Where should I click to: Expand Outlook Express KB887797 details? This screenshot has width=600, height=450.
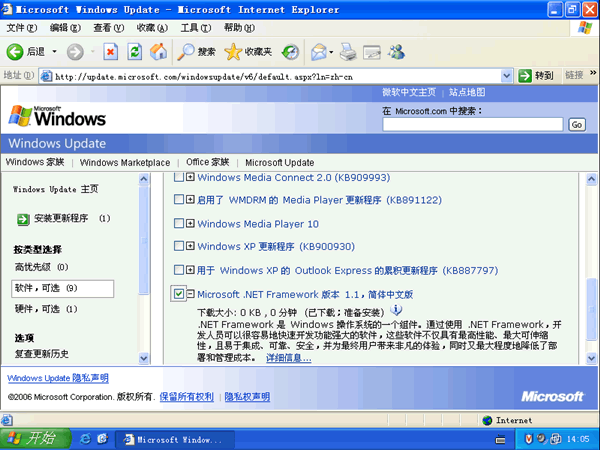point(190,270)
